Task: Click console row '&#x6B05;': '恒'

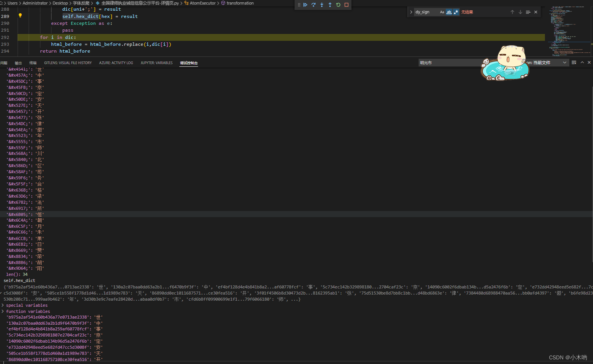Action: [x=25, y=214]
